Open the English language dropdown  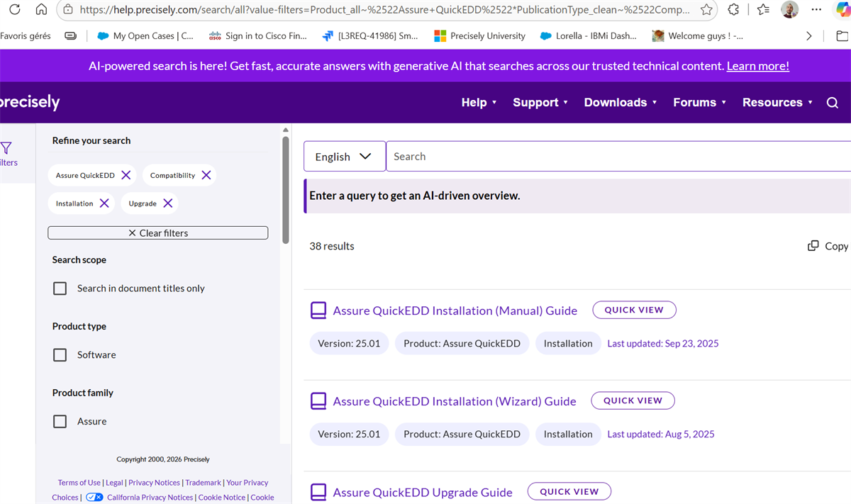(x=345, y=156)
